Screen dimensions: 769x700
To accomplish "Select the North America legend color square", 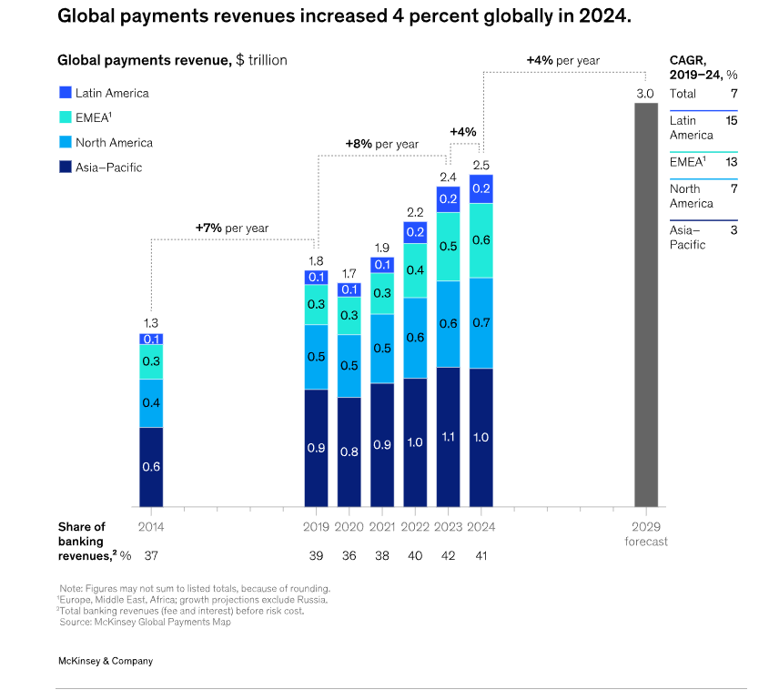I will pos(65,142).
